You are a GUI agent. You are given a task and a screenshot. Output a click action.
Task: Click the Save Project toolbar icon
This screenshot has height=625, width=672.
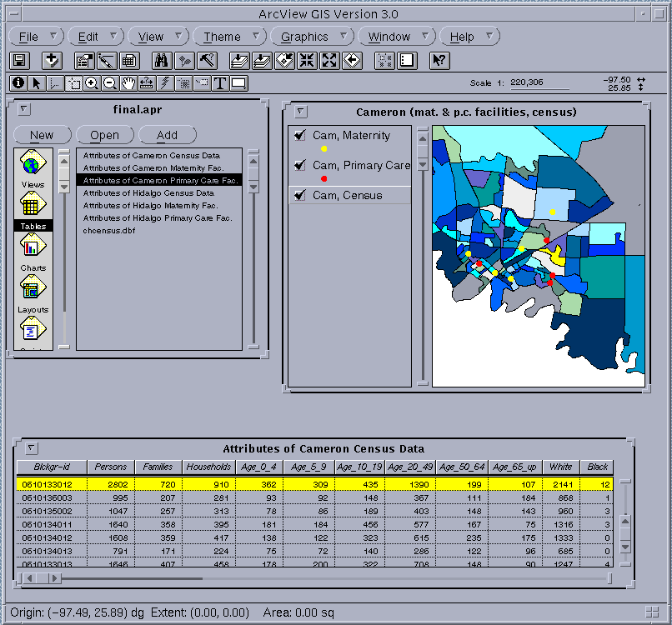tap(19, 61)
